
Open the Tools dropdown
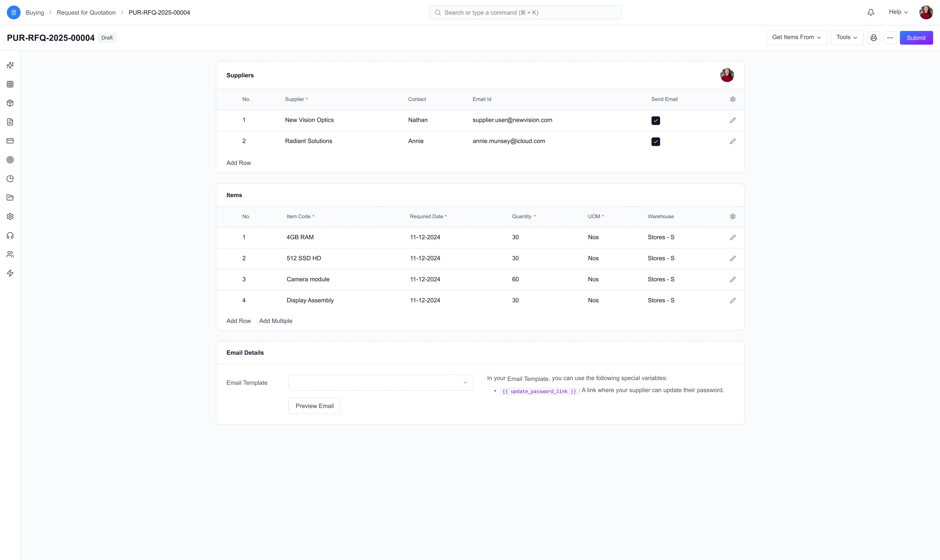point(846,37)
